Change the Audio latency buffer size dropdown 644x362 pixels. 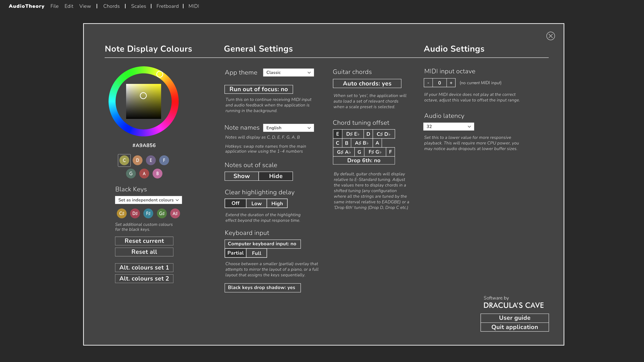coord(448,126)
